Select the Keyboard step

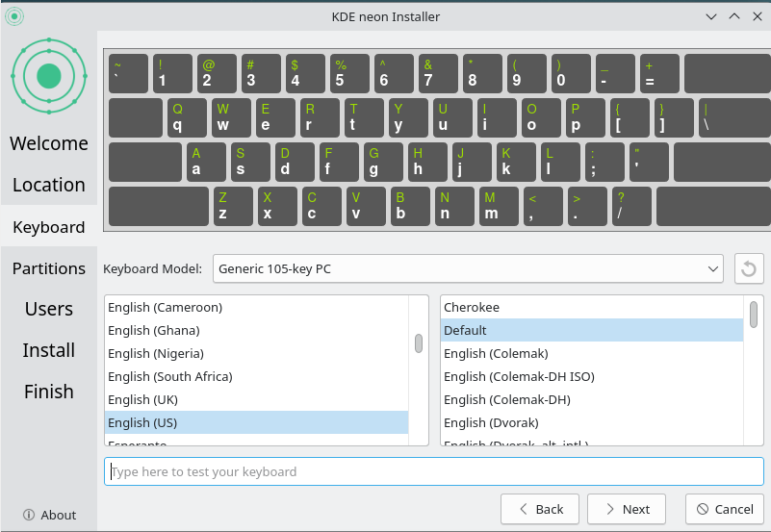(x=49, y=226)
